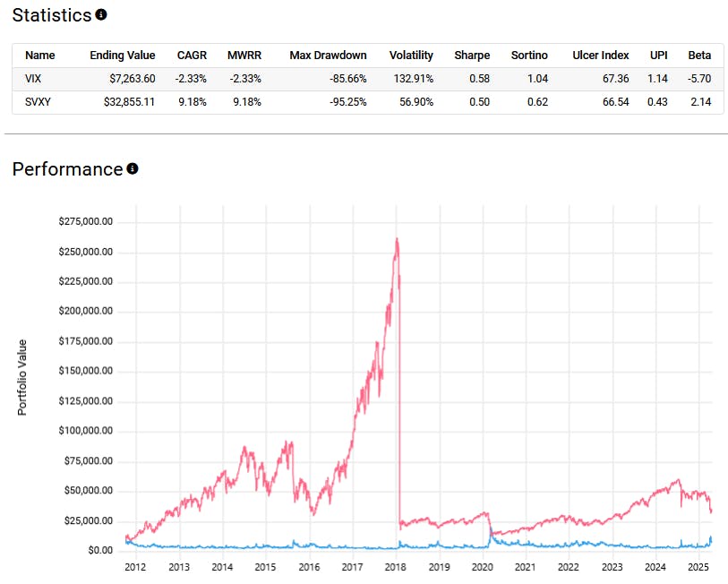Click the Ulcer Index column header
This screenshot has width=728, height=584.
point(600,55)
